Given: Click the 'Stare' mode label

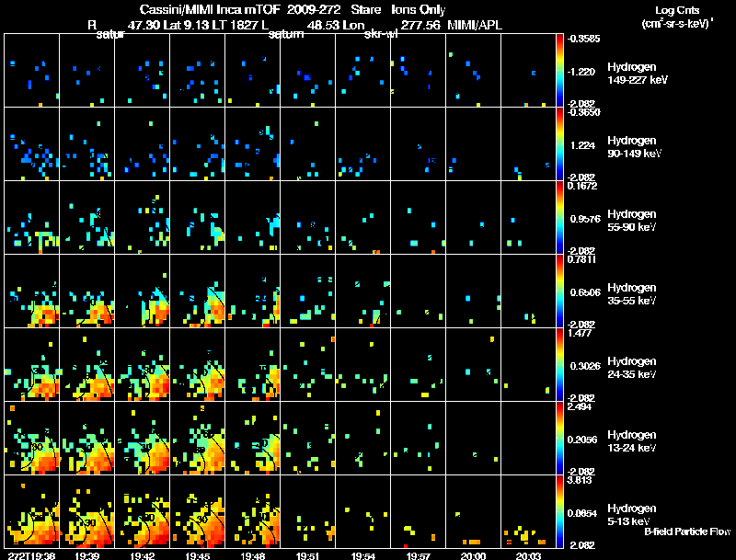Looking at the screenshot, I should [x=366, y=9].
